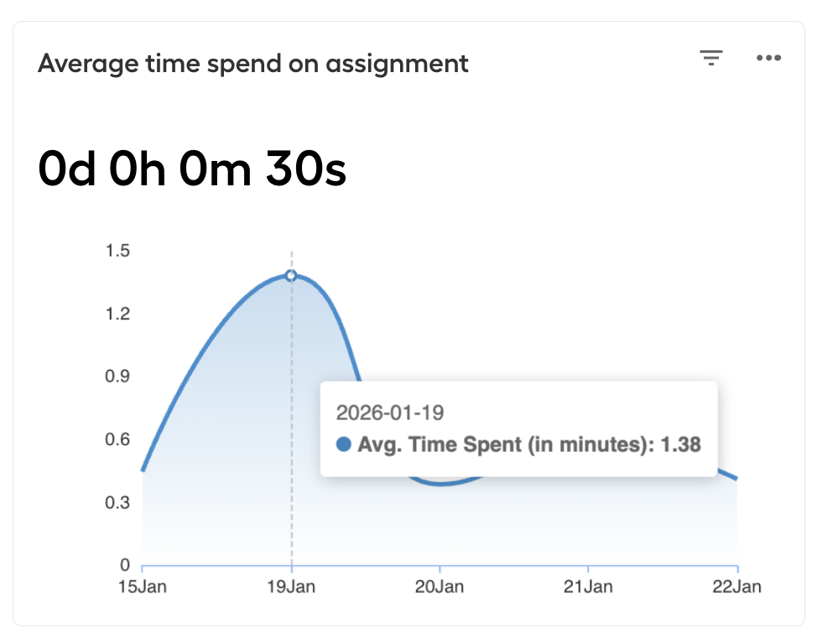
Task: Open the three-dot more options menu
Action: tap(768, 58)
